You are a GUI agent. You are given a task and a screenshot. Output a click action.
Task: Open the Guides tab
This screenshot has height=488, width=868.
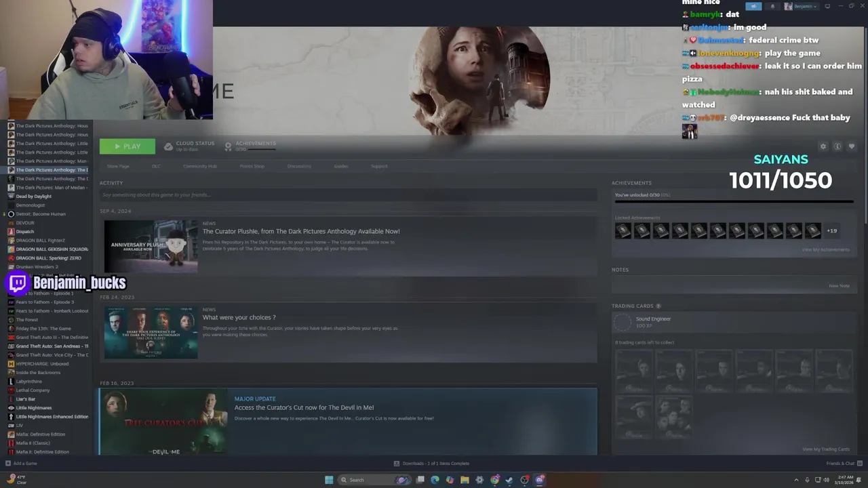[341, 166]
